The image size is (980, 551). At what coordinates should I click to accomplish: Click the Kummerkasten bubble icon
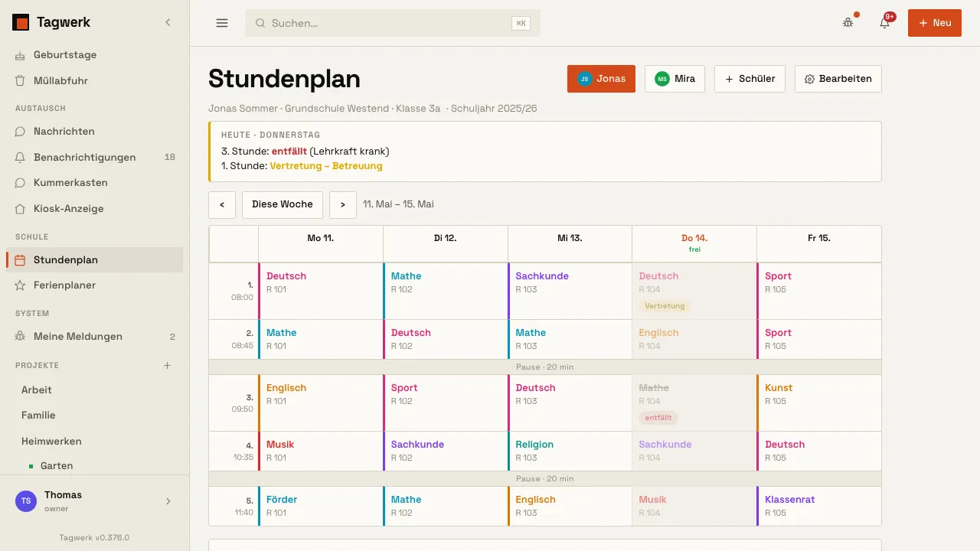(21, 183)
